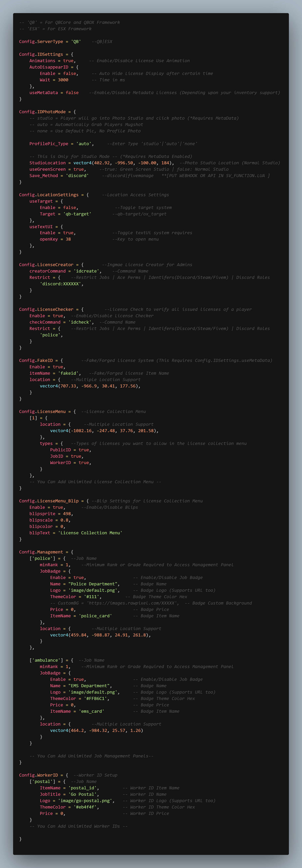Viewport: 302px width, 868px height.
Task: Select "ProfilePic_Type = 'auto'"
Action: [x=60, y=144]
